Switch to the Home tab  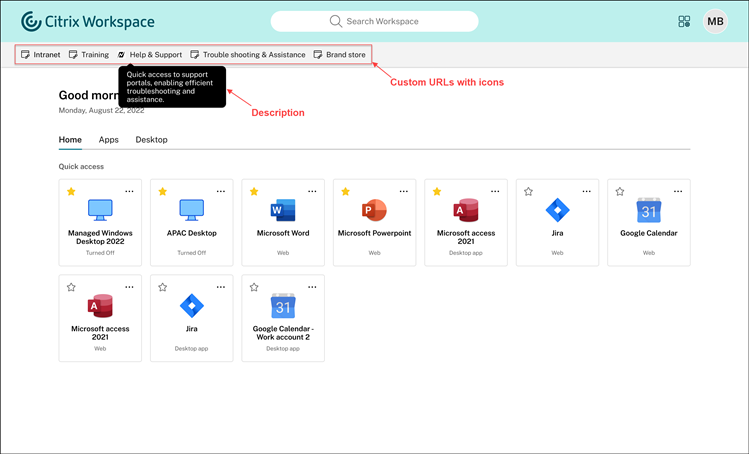click(x=70, y=140)
